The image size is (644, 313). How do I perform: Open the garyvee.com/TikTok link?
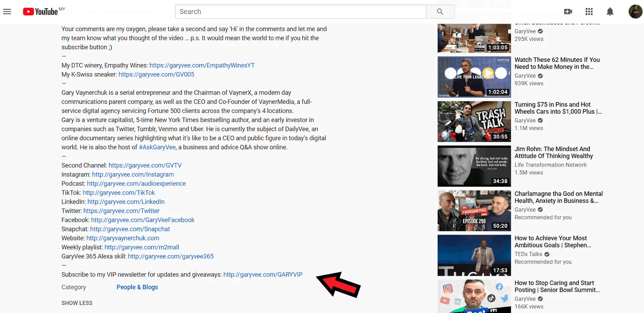pos(119,193)
